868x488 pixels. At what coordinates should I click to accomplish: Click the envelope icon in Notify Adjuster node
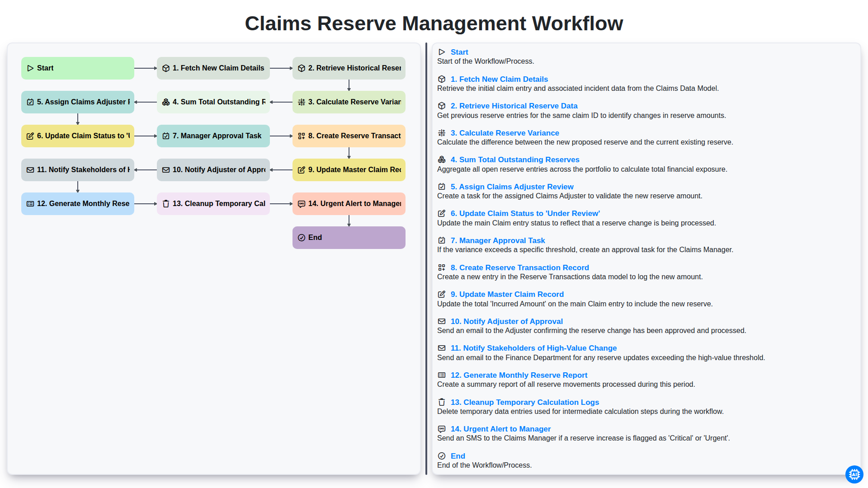(166, 170)
